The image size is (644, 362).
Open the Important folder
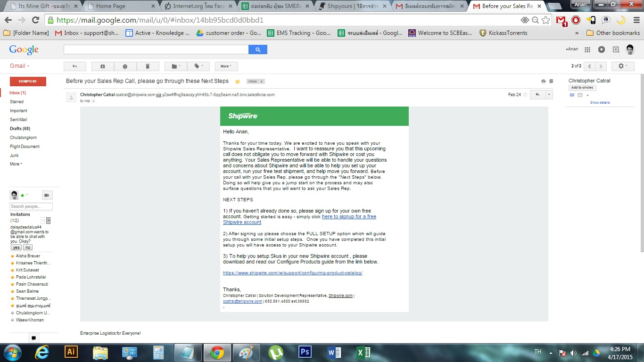coord(18,111)
